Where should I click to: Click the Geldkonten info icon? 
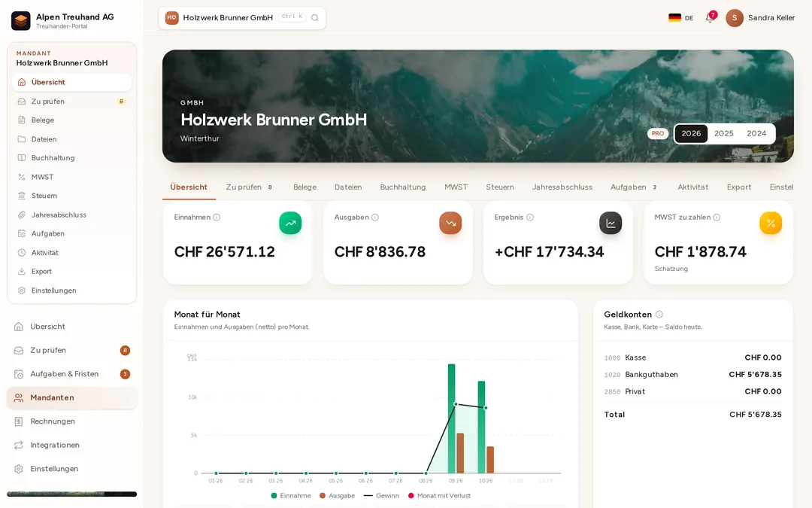(659, 314)
